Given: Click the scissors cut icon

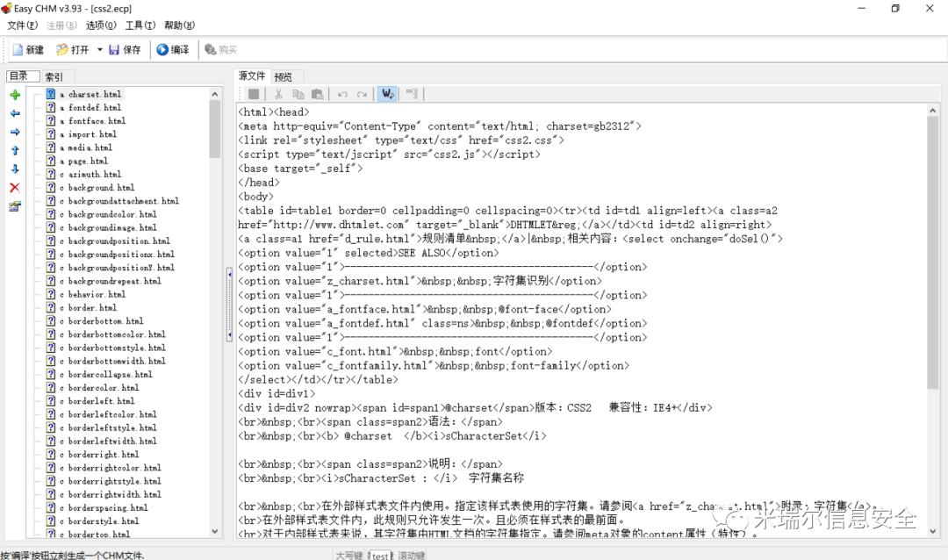Looking at the screenshot, I should (278, 94).
